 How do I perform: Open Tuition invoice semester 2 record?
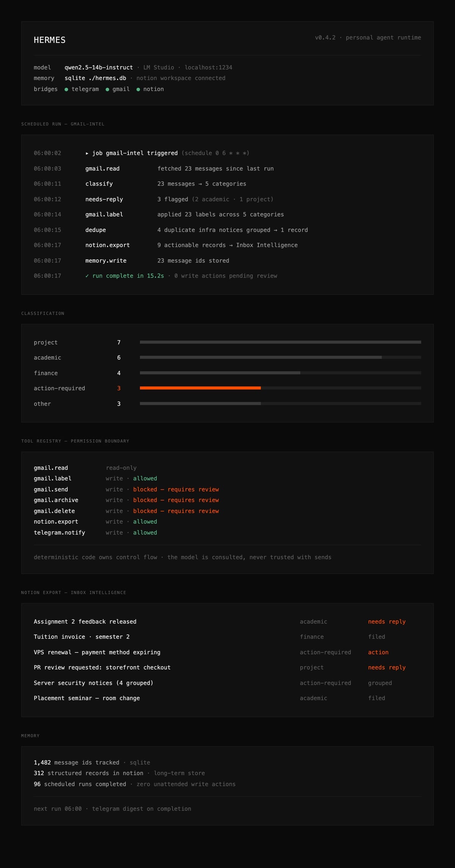[x=227, y=637]
